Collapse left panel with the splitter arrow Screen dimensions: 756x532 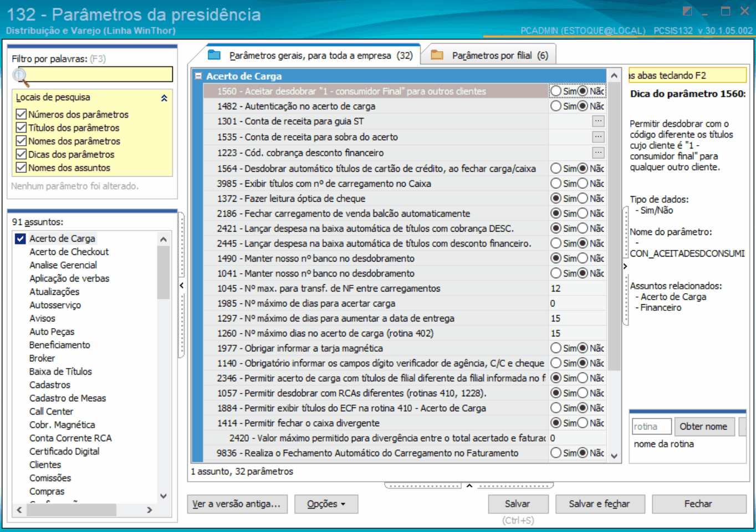coord(181,285)
